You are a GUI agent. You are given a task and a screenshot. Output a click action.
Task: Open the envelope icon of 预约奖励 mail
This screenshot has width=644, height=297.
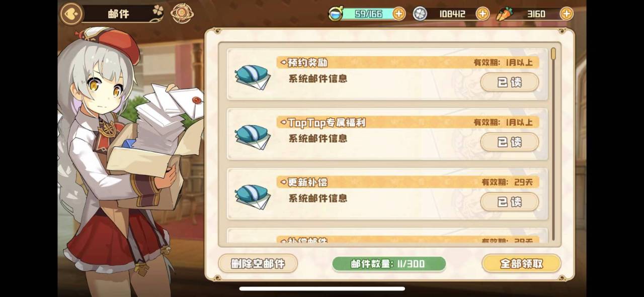point(253,78)
